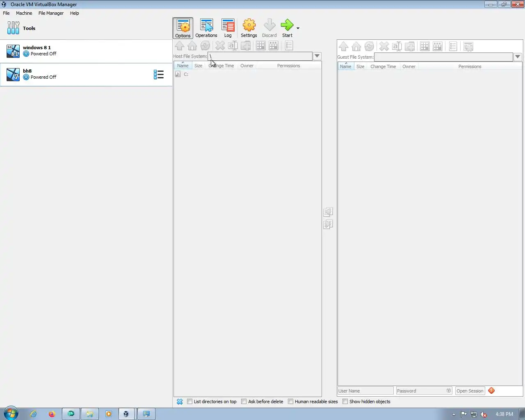The width and height of the screenshot is (525, 420).
Task: Expand the Guest File System path dropdown
Action: 518,57
